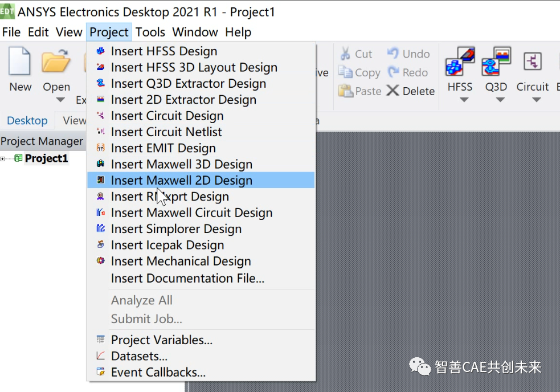Choose Insert 2D Extractor Design

pos(201,99)
